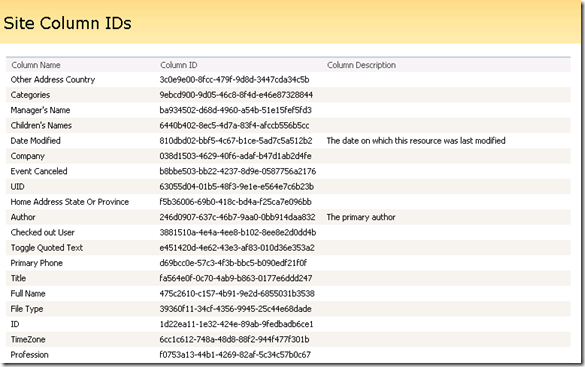Click the Full Name cell

[28, 294]
